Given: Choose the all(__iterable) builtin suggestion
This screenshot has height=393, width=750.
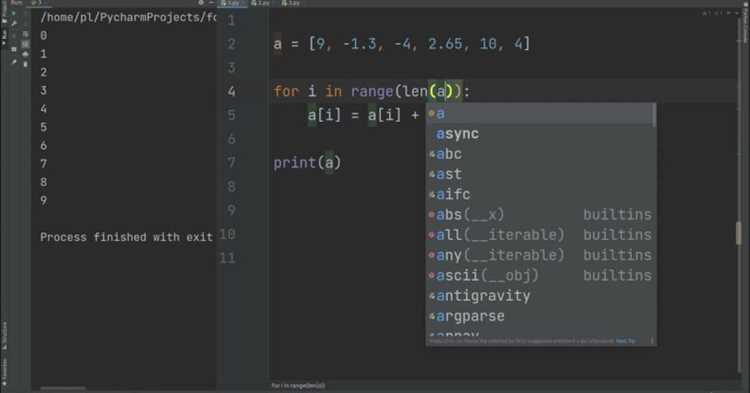Looking at the screenshot, I should tap(539, 235).
